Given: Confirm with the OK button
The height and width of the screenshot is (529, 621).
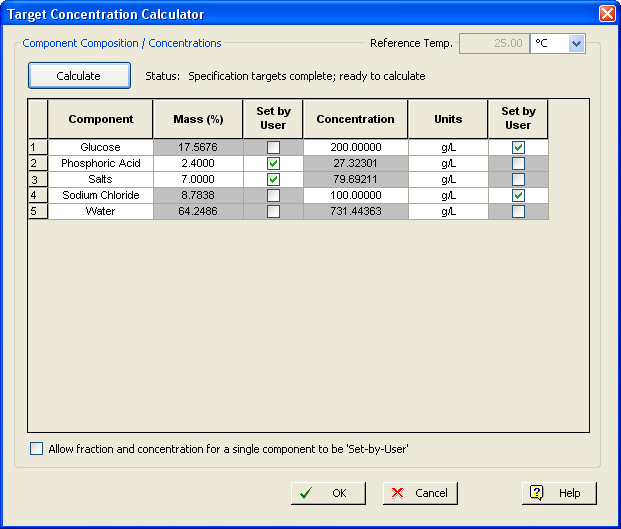Looking at the screenshot, I should 328,493.
